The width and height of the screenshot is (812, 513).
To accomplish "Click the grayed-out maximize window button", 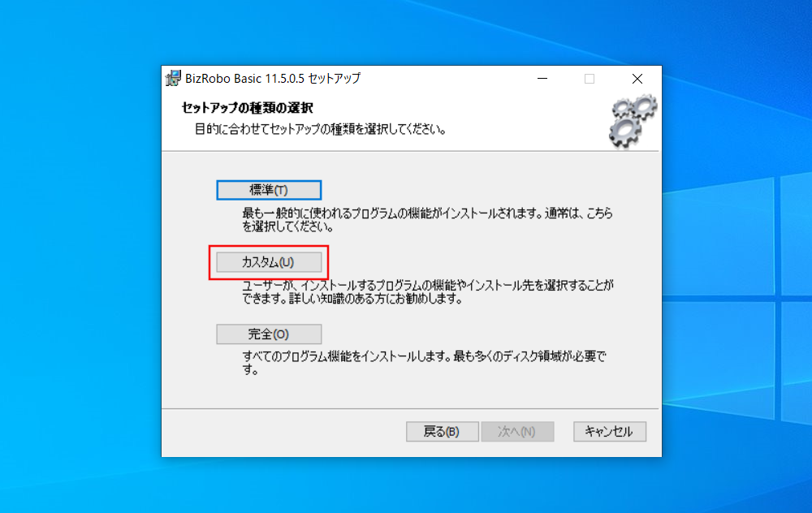I will point(590,79).
